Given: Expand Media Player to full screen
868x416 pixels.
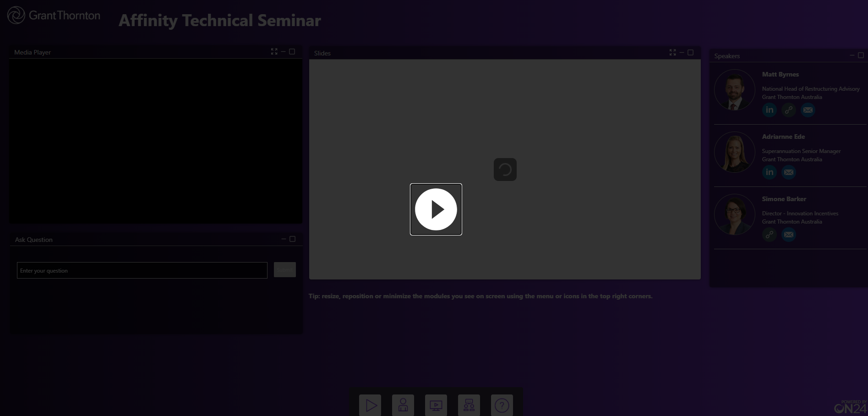Looking at the screenshot, I should (274, 52).
